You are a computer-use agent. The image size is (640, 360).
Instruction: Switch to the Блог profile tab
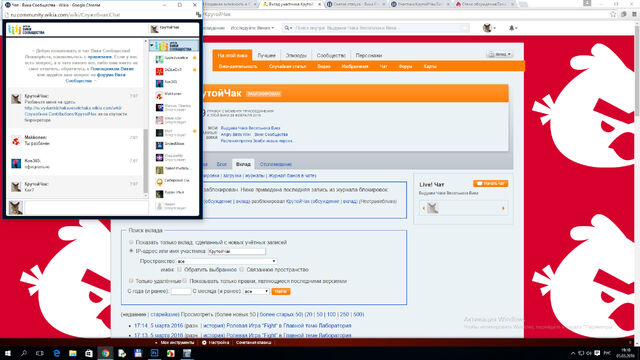point(221,164)
